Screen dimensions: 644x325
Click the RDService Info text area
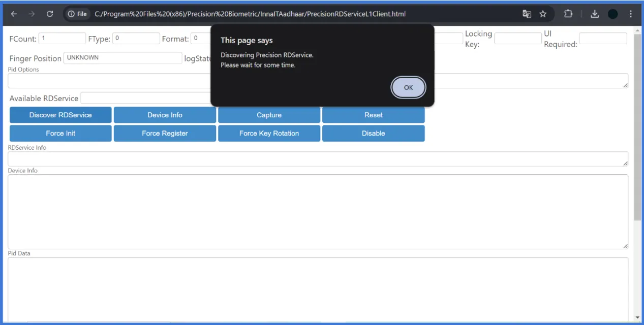(318, 159)
